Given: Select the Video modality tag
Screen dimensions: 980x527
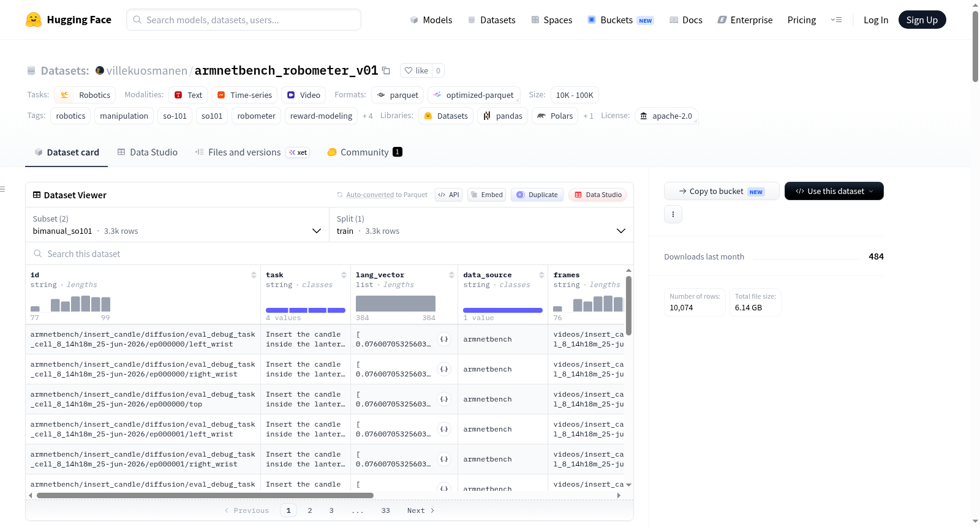Looking at the screenshot, I should coord(304,95).
